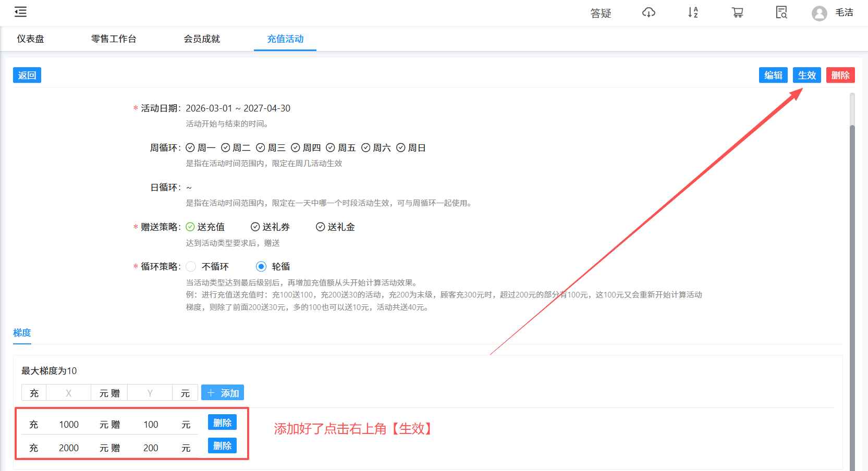
Task: Delete the 充1000赠100 tier row
Action: [x=222, y=423]
